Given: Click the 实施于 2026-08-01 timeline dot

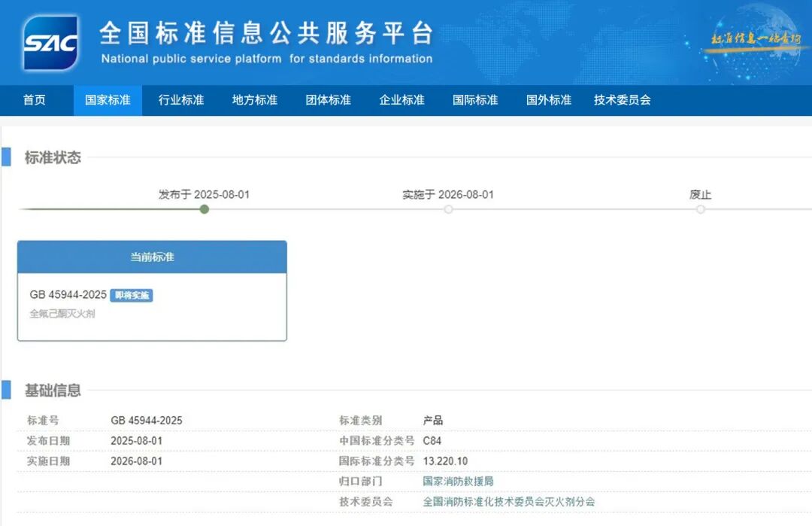Looking at the screenshot, I should [448, 209].
